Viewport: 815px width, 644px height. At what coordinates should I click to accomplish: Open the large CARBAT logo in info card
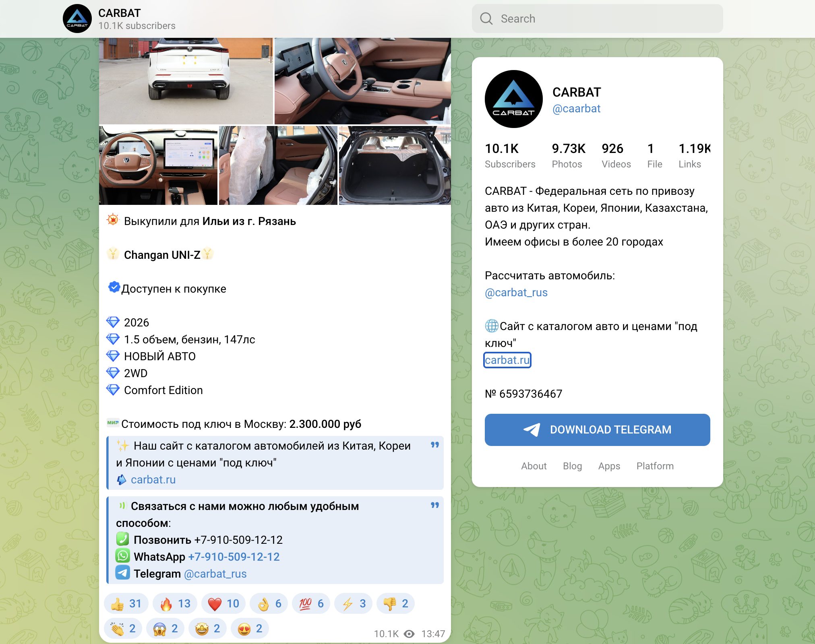pyautogui.click(x=513, y=99)
